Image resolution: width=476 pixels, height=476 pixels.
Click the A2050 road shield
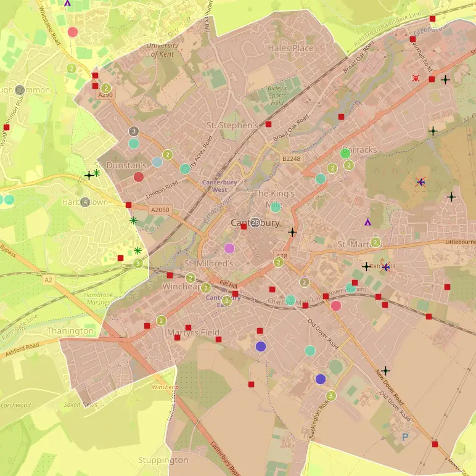click(x=160, y=210)
